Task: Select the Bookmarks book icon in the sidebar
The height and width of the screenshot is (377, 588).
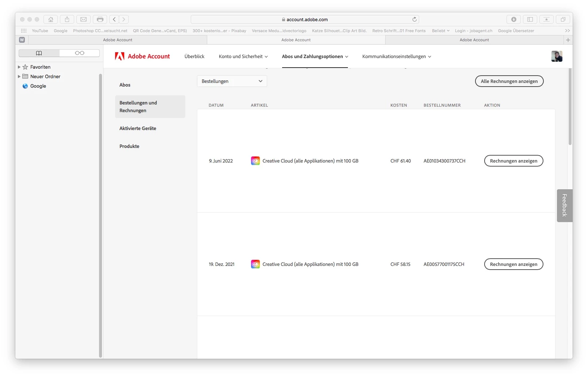Action: 39,53
